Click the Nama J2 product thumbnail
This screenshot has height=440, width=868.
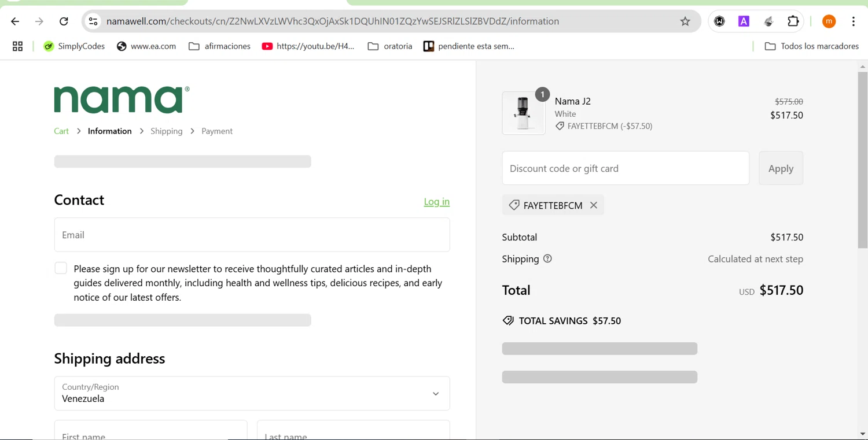pos(524,113)
